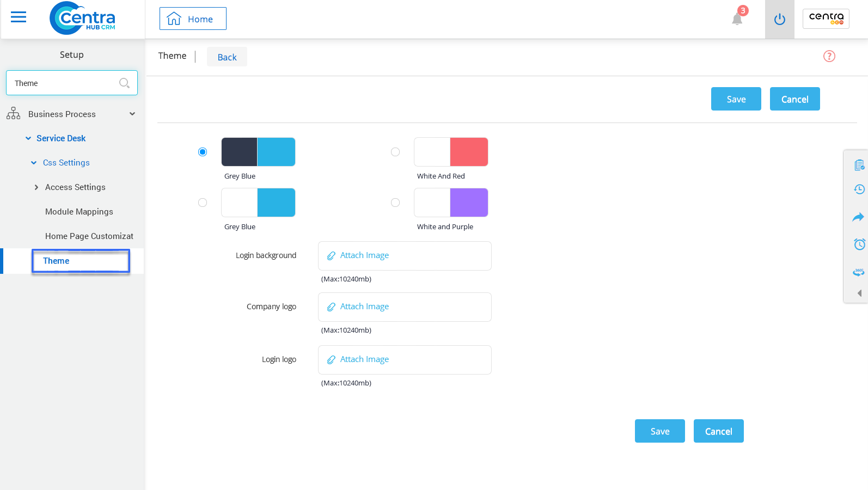Click the Setup heading text
868x490 pixels.
click(x=72, y=54)
